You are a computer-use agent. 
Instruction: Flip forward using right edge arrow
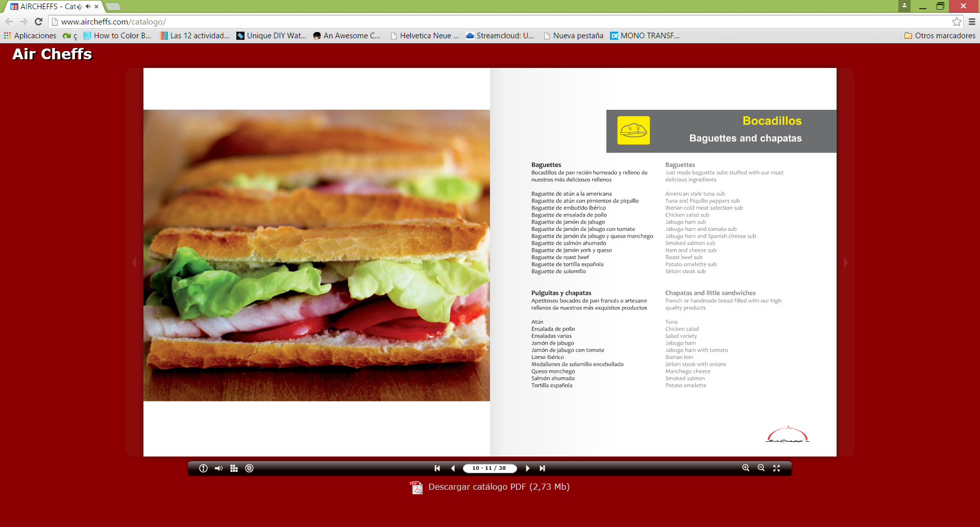coord(845,262)
